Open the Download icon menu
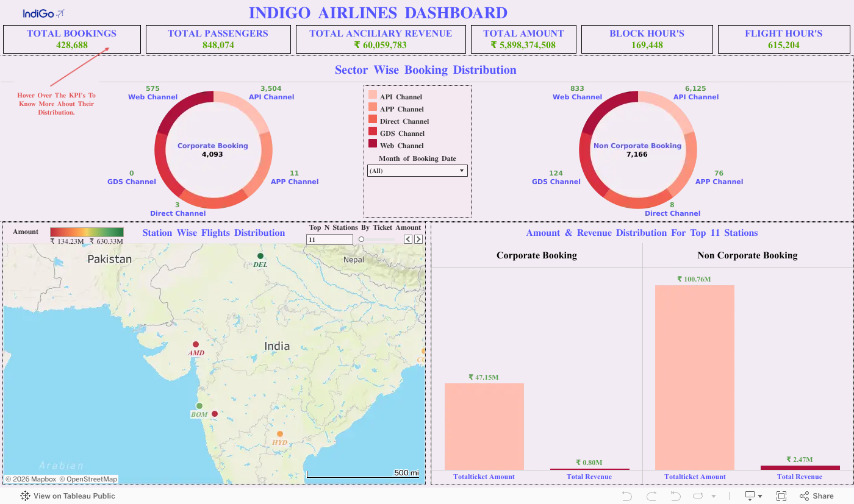This screenshot has width=854, height=504. click(753, 496)
